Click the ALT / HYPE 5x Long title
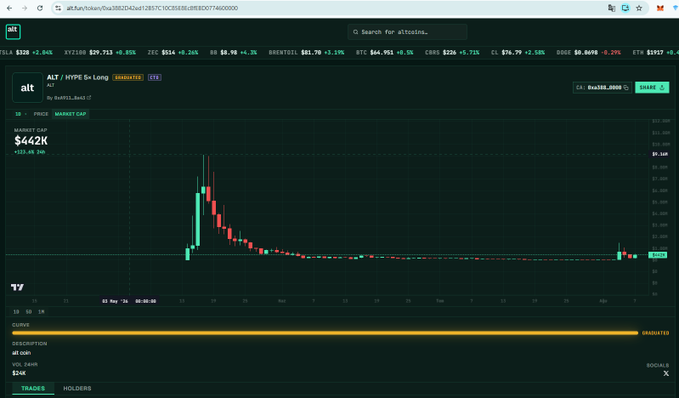The height and width of the screenshot is (398, 679). pos(78,78)
